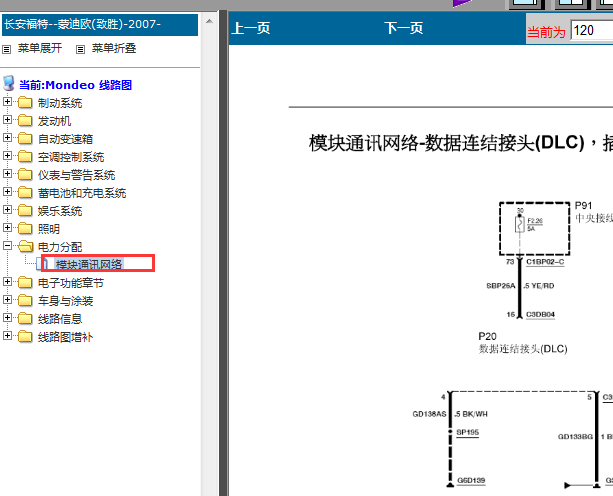The width and height of the screenshot is (613, 496).
Task: Select the 照明 tree label
Action: click(x=49, y=229)
